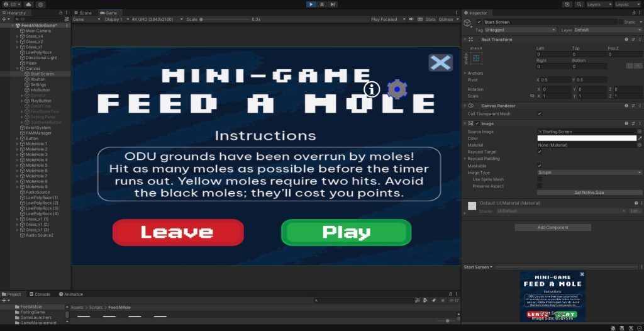Mute audio in Game view toolbar
644x331 pixels.
411,20
